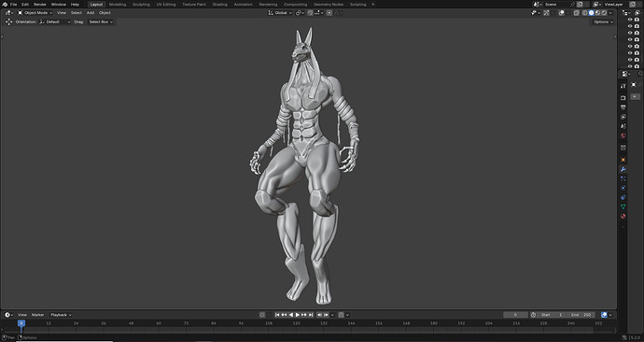644x342 pixels.
Task: Open the Global transform orientation dropdown
Action: 280,13
